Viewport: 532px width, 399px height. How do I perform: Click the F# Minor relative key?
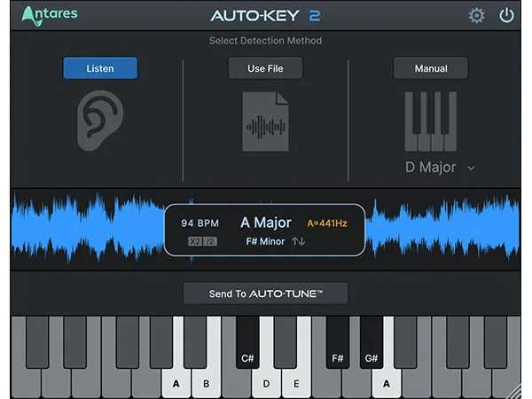coord(265,241)
